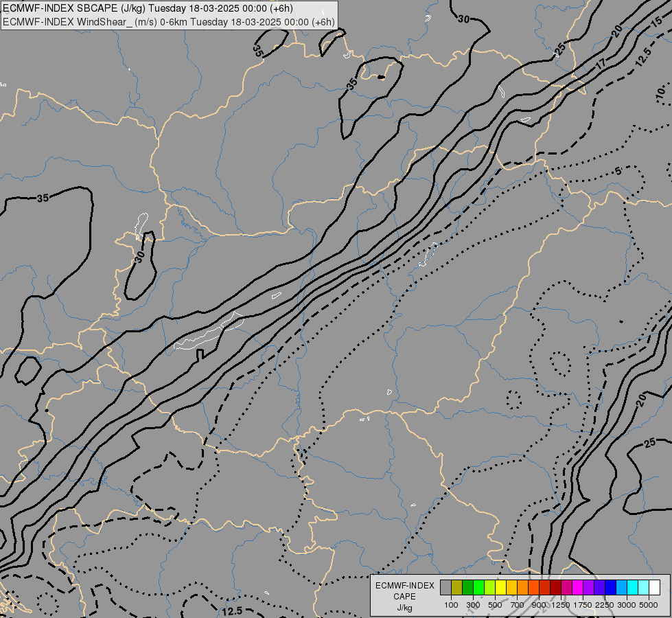Click legend value 700
Viewport: 672px width, 618px height.
tap(518, 605)
